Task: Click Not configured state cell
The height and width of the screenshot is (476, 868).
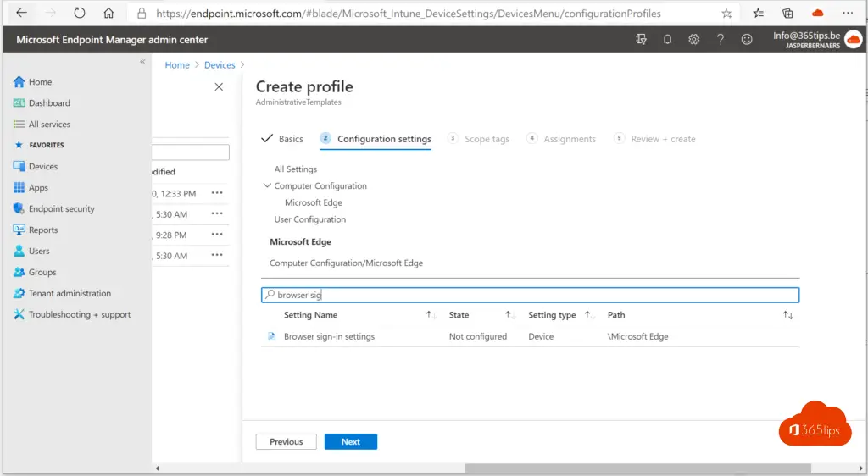Action: click(478, 336)
